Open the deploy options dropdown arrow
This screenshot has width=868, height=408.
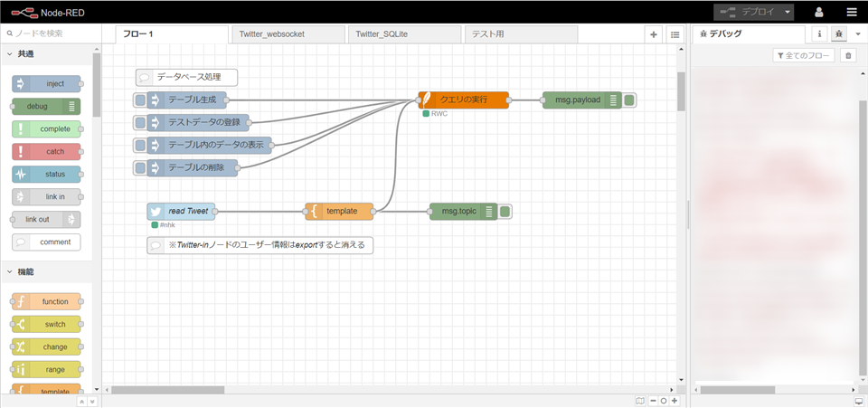(788, 12)
